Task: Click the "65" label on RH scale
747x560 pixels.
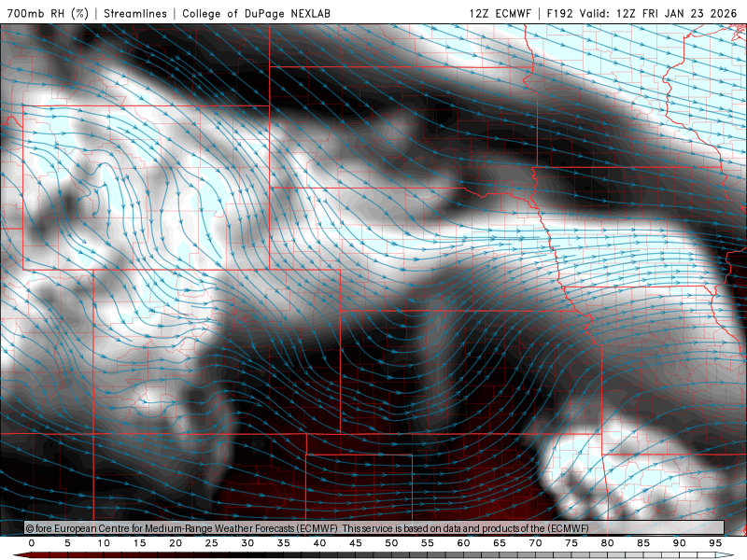Action: click(500, 543)
